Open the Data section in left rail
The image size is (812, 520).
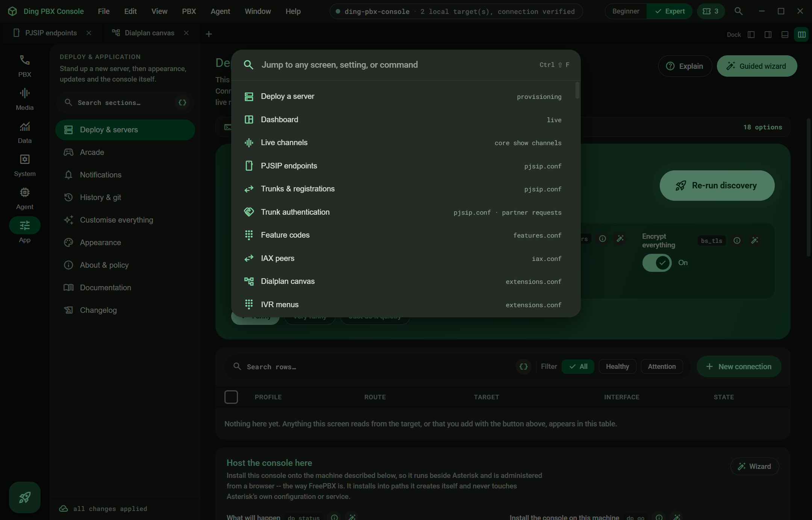[25, 132]
